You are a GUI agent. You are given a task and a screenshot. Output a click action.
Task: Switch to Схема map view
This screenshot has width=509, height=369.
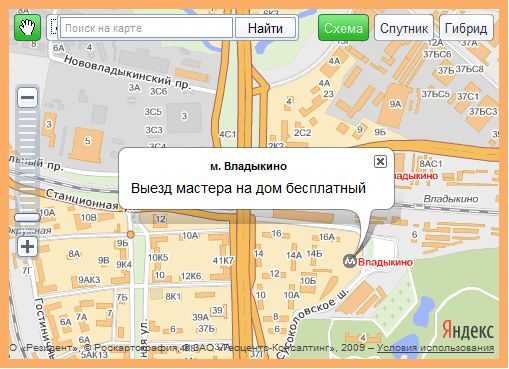(x=343, y=28)
